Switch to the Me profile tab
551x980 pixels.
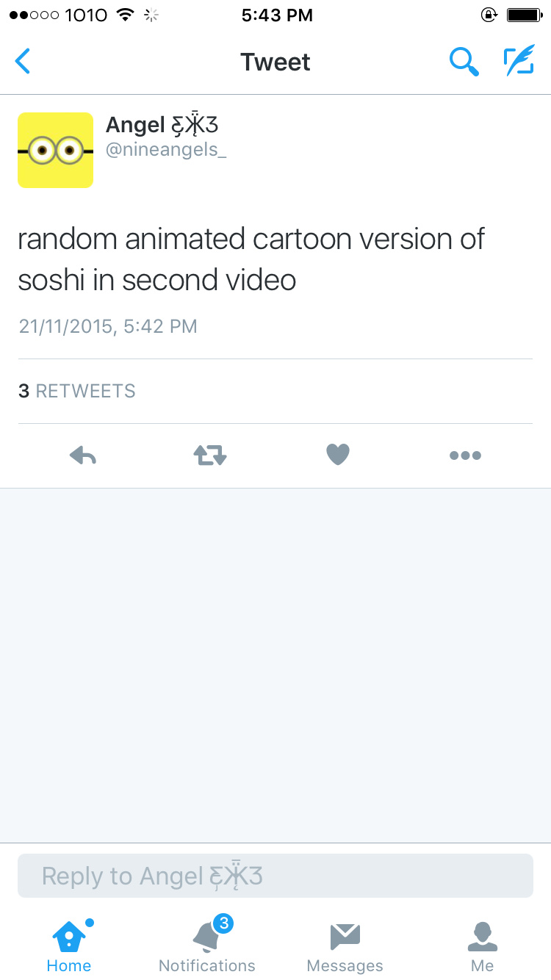[483, 946]
